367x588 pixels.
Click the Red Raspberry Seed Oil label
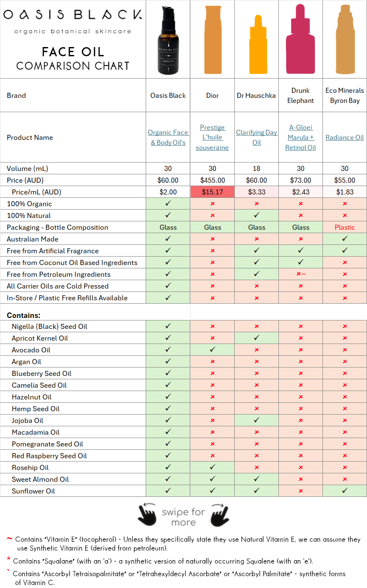click(49, 456)
